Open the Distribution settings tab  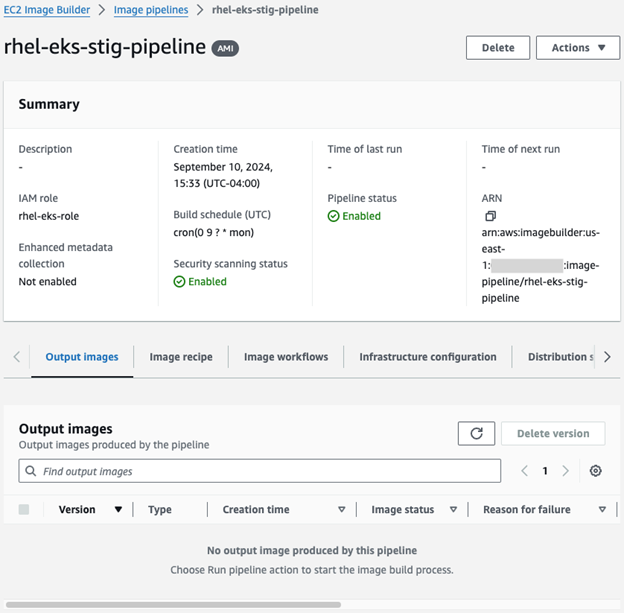coord(560,357)
